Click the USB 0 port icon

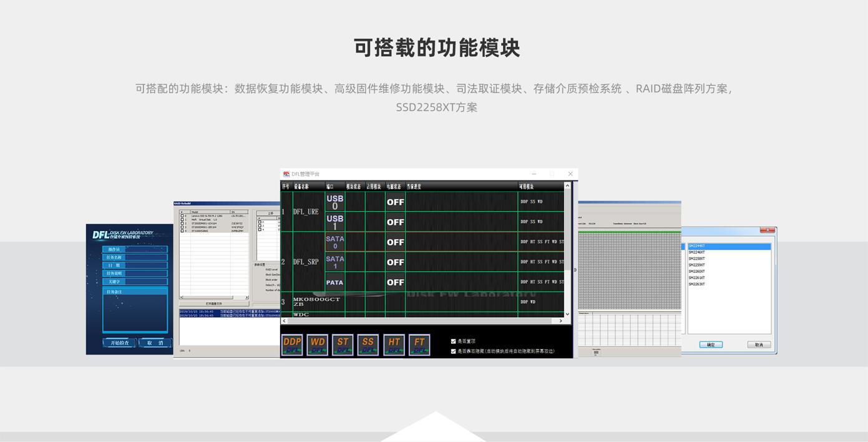coord(334,202)
